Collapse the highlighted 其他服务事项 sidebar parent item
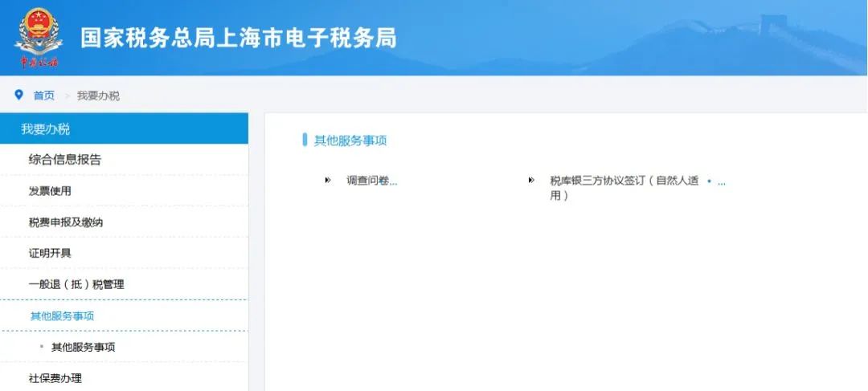 click(x=62, y=316)
